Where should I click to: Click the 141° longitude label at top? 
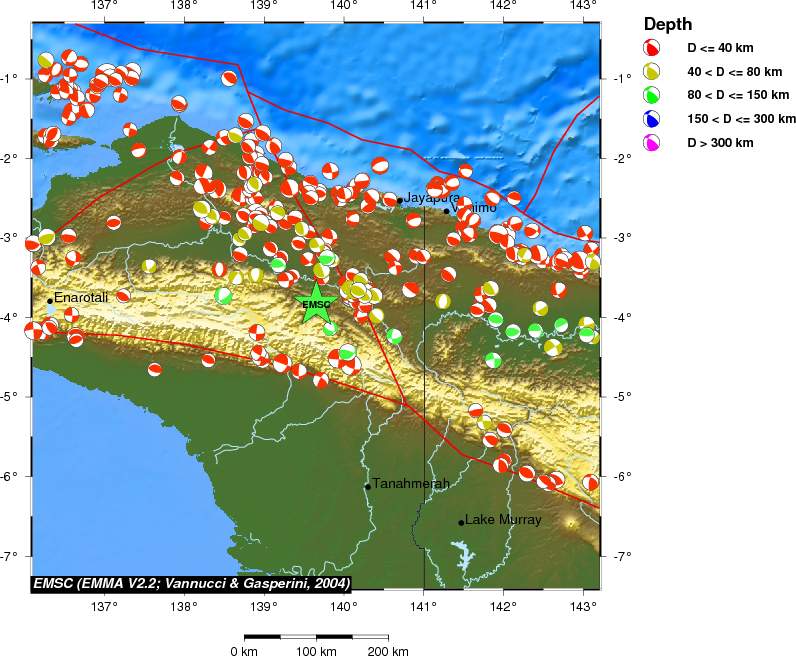(x=422, y=7)
